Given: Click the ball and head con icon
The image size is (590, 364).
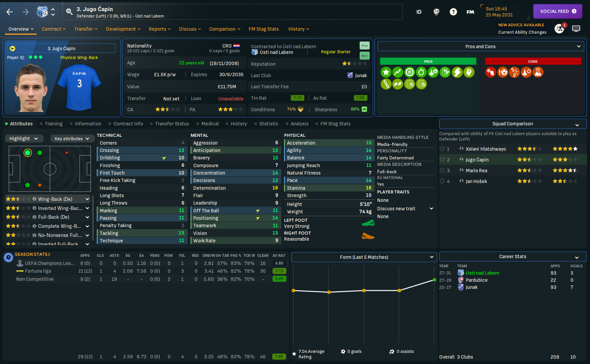Looking at the screenshot, I should coord(491,72).
